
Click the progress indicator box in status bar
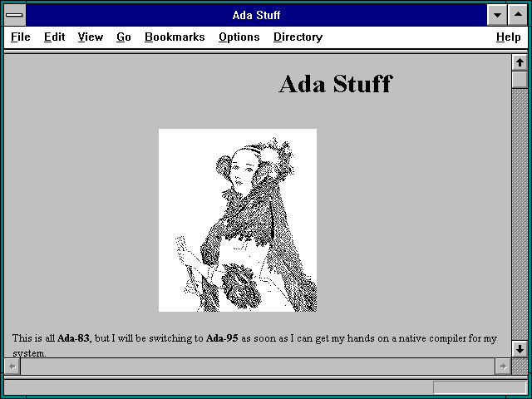click(480, 387)
